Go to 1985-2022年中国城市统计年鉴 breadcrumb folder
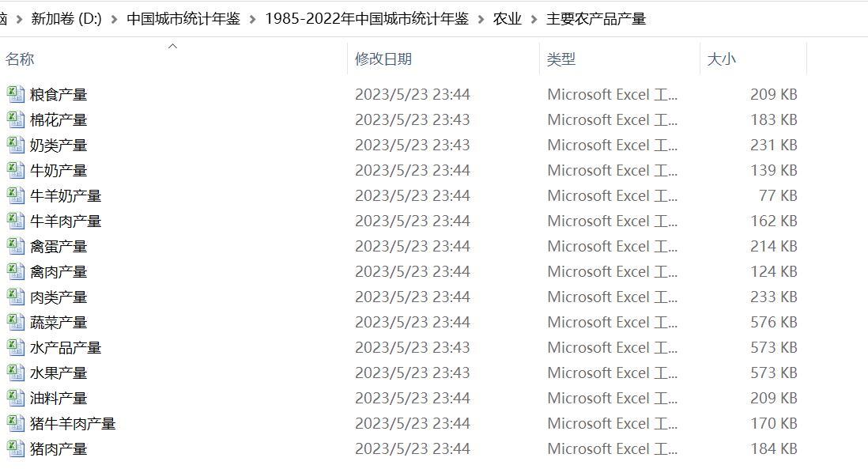868x469 pixels. [366, 19]
